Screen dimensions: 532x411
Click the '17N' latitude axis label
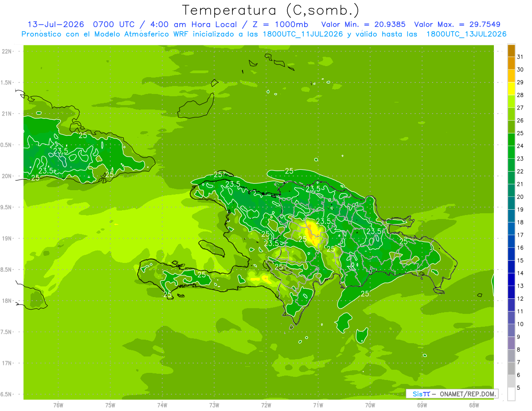tap(7, 363)
